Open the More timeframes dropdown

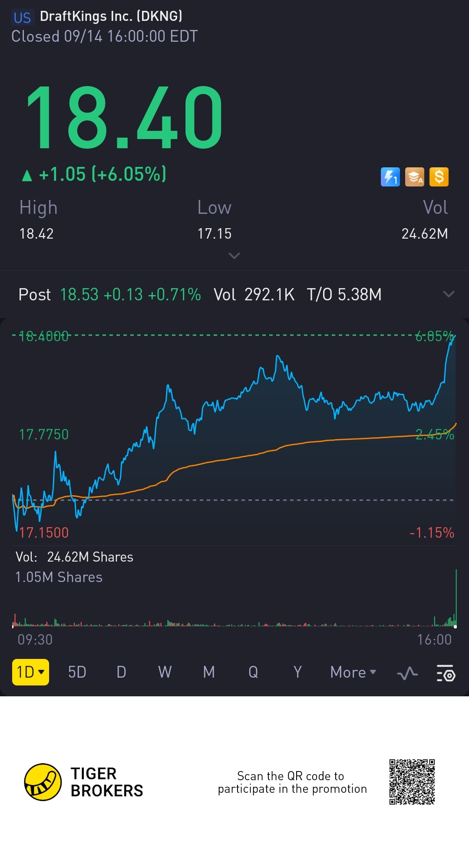click(x=353, y=672)
